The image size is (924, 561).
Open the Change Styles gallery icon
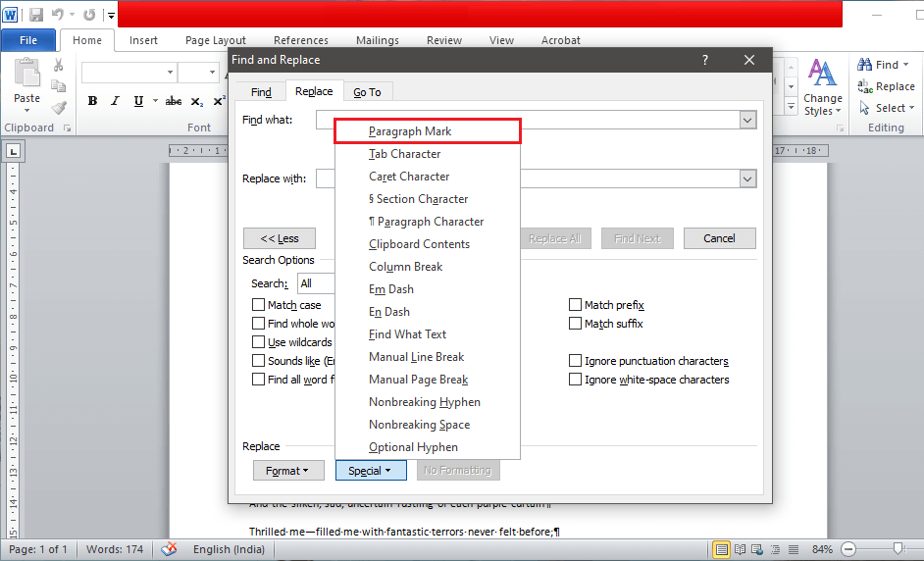point(822,86)
